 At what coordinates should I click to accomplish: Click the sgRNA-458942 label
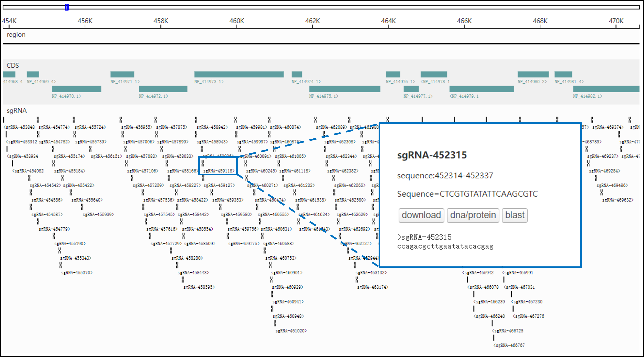[x=212, y=127]
